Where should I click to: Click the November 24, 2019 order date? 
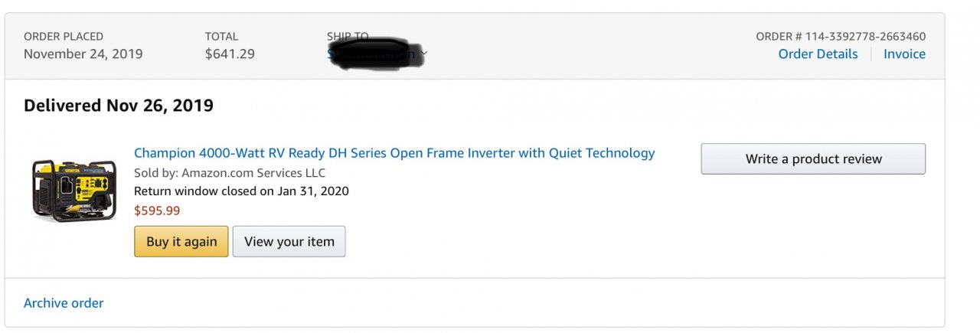83,54
